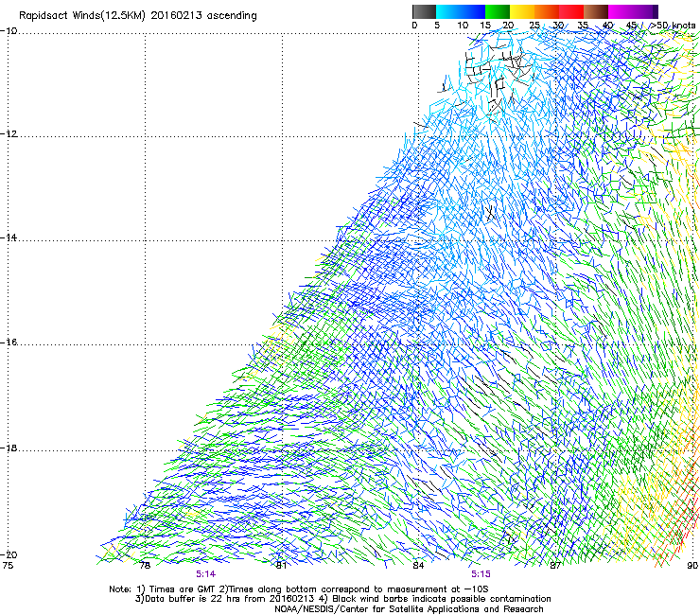Click the green 15-20 knots color segment
The image size is (700, 615).
pyautogui.click(x=498, y=11)
